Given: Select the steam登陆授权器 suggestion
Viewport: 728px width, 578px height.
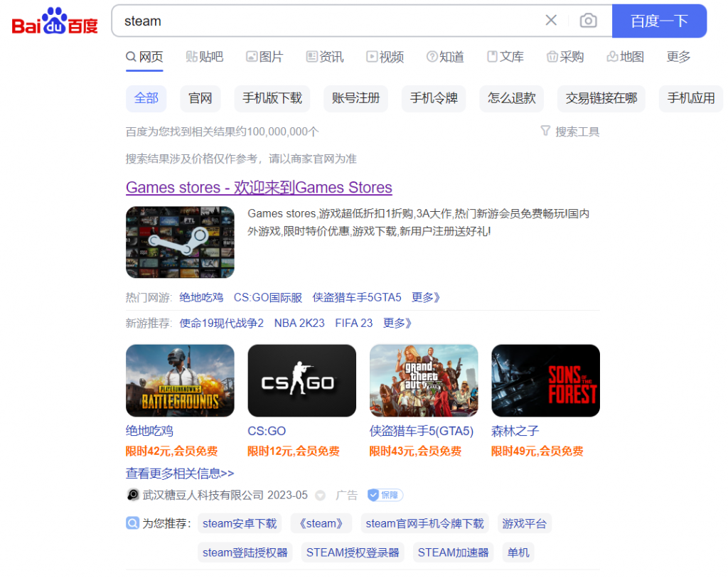Looking at the screenshot, I should tap(245, 552).
